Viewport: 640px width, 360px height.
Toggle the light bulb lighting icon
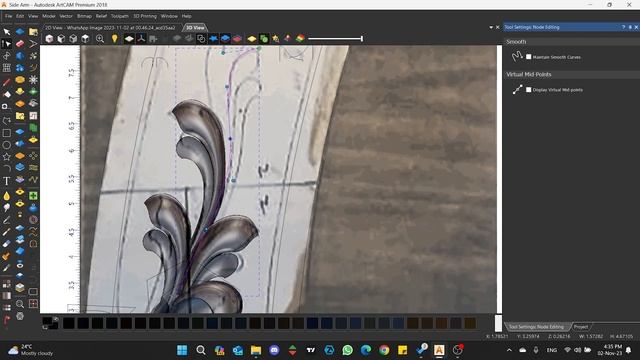[115, 39]
